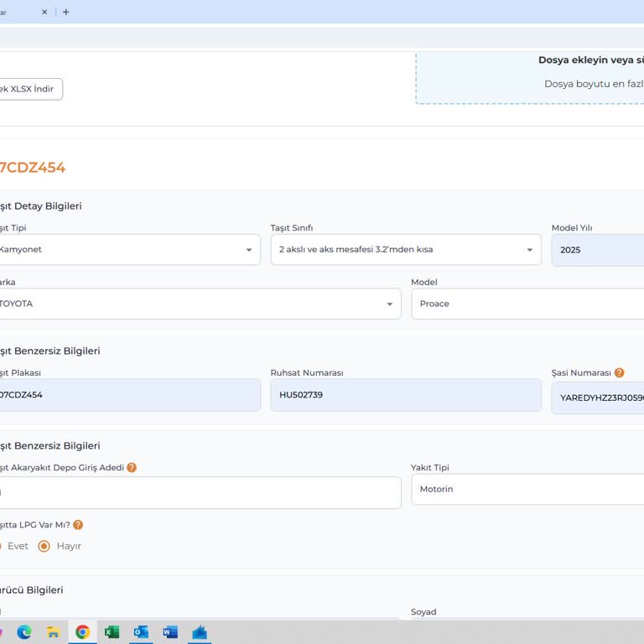Click the XLSX İndir button
Viewport: 644px width, 644px height.
29,89
